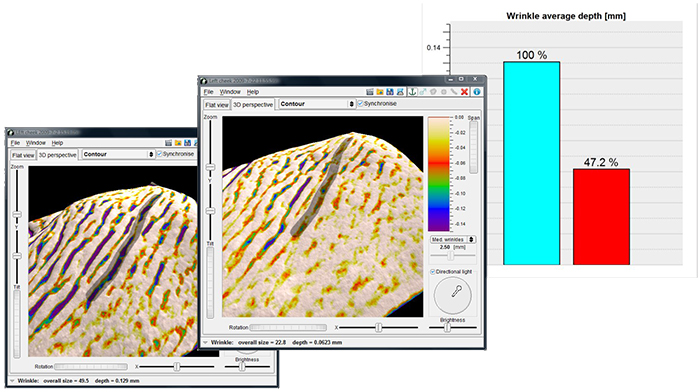Click the cyan 100 % chart bar
The width and height of the screenshot is (700, 392).
click(x=532, y=163)
